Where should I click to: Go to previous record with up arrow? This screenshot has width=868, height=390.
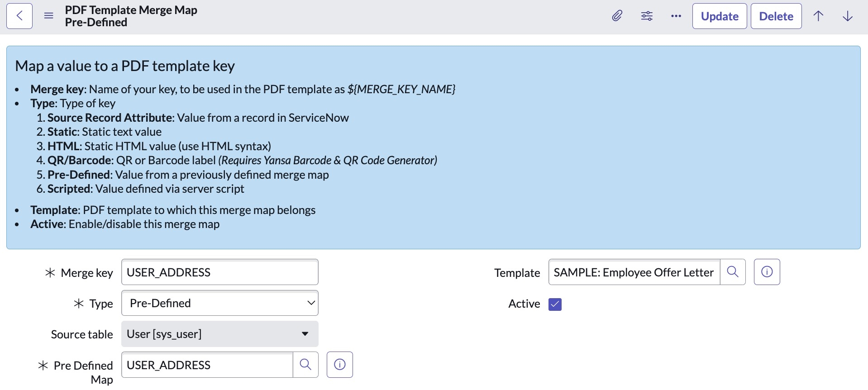(818, 16)
